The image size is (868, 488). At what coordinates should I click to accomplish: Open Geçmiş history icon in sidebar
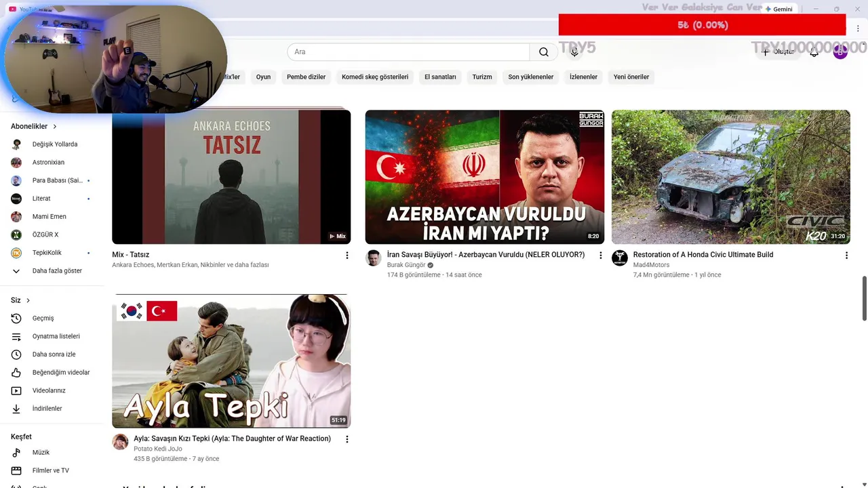[x=16, y=319]
